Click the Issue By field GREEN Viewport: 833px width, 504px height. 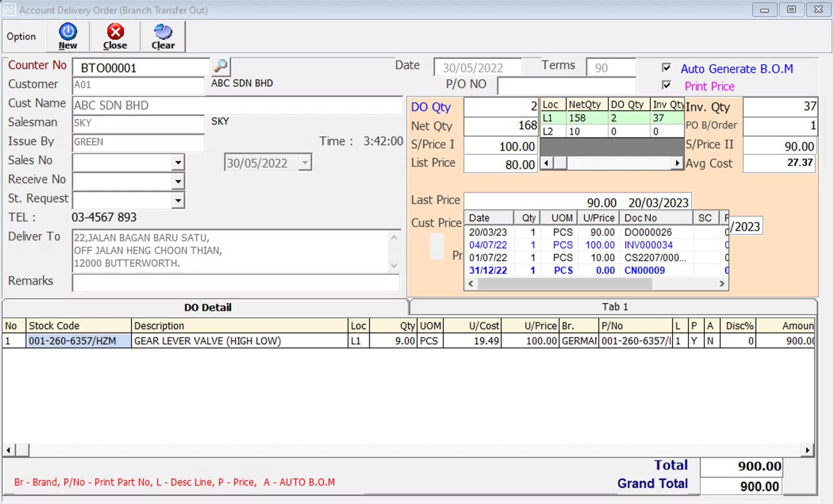click(138, 142)
